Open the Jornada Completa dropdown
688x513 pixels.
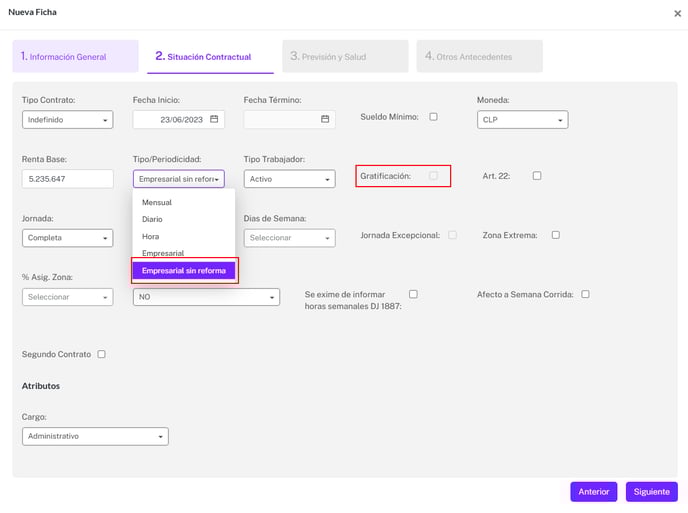[67, 238]
